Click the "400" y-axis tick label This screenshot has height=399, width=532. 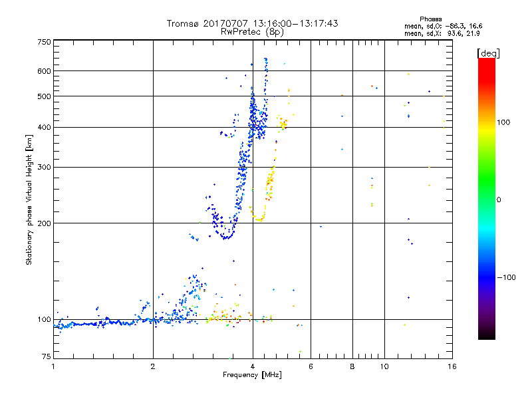click(x=44, y=127)
